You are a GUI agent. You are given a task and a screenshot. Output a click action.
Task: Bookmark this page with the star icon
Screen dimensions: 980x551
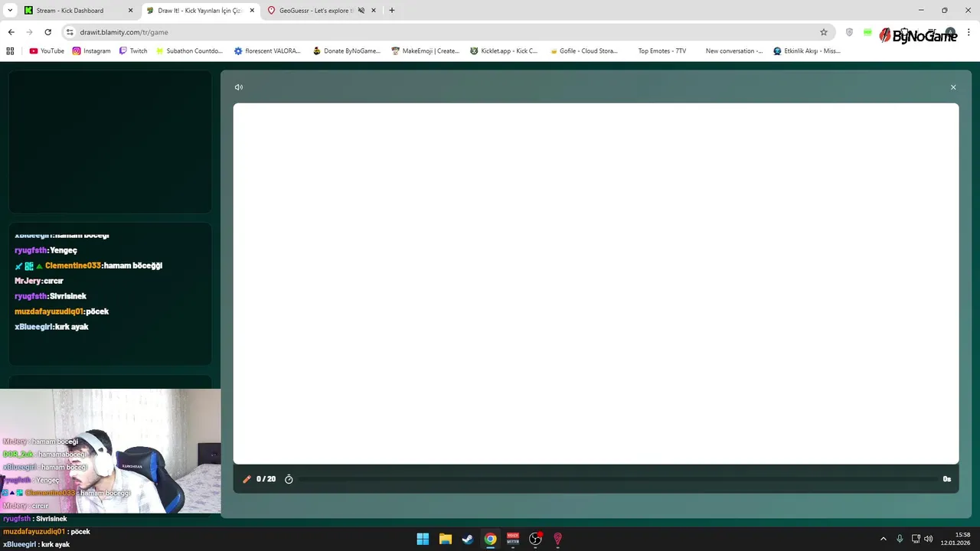824,32
